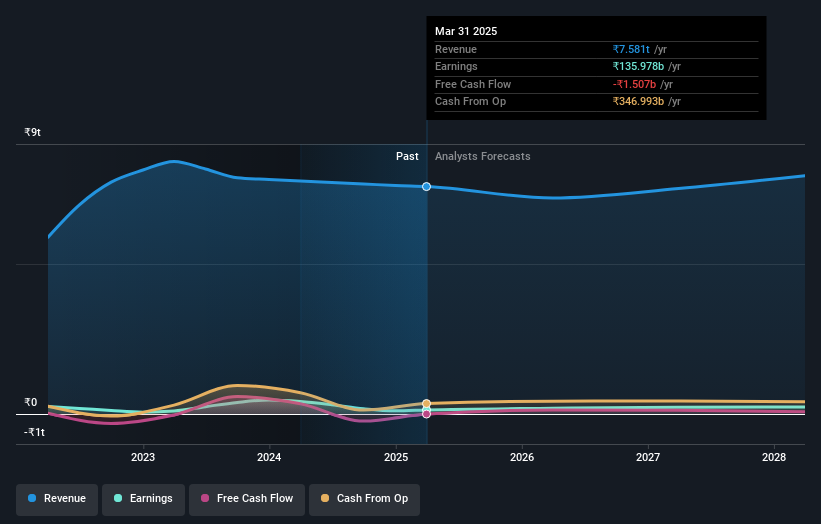Click the Past section label
This screenshot has height=524, width=821.
(x=407, y=157)
